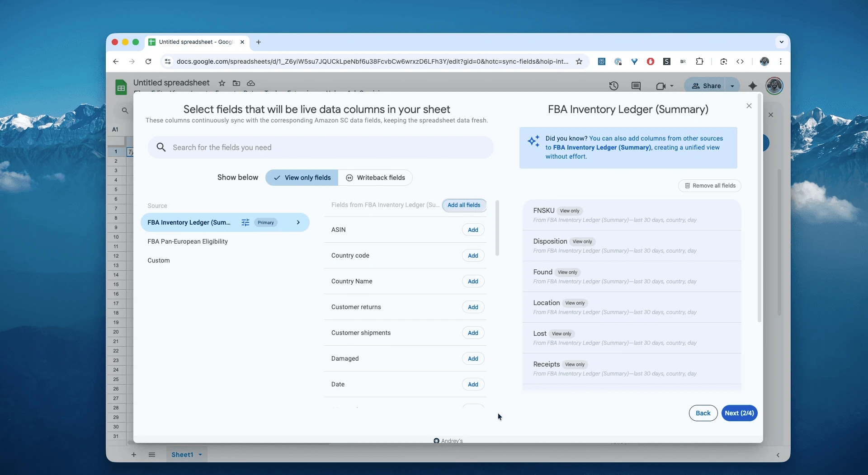Click the Share button

click(x=706, y=86)
